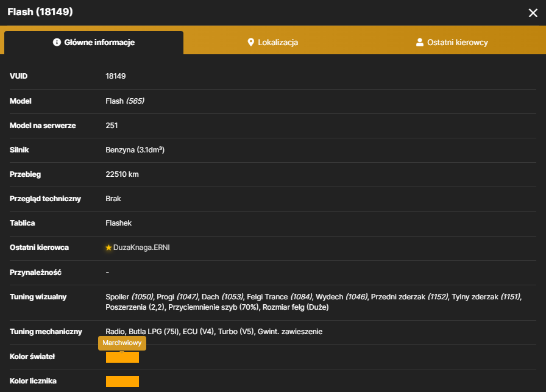Click the map pin icon on Lokalizacja

point(250,43)
